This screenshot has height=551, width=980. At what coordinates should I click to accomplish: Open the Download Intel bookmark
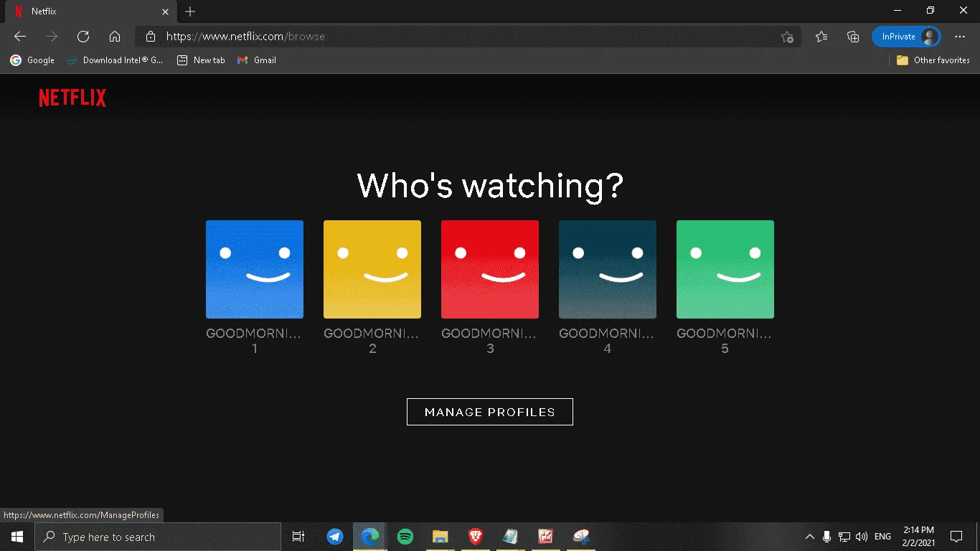115,60
